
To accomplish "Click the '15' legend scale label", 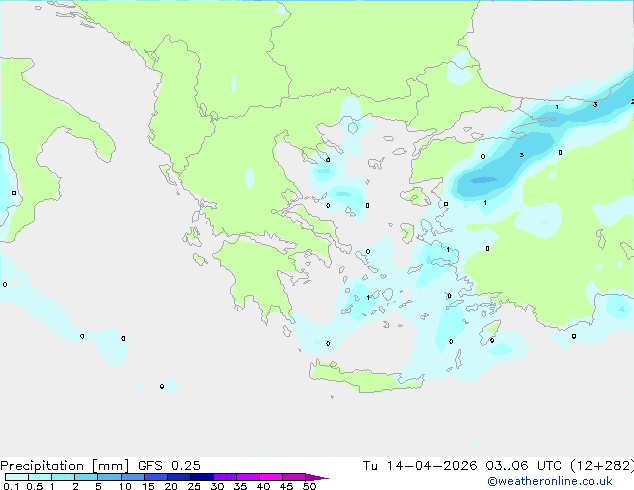I will tap(148, 486).
